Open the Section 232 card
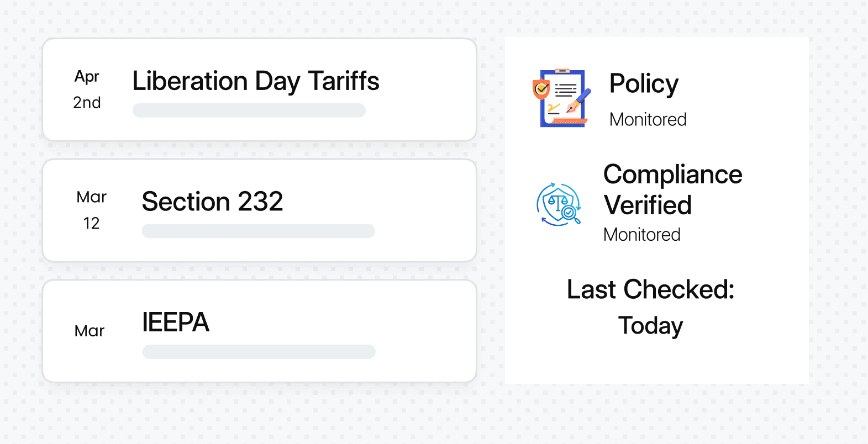 click(260, 210)
